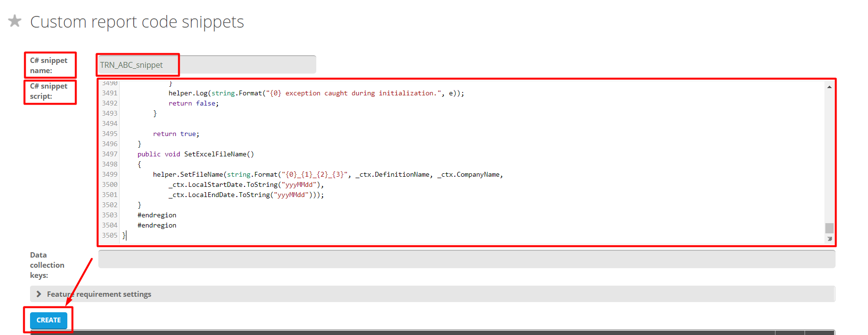
Task: Click the 'return true;' code line
Action: pos(176,134)
